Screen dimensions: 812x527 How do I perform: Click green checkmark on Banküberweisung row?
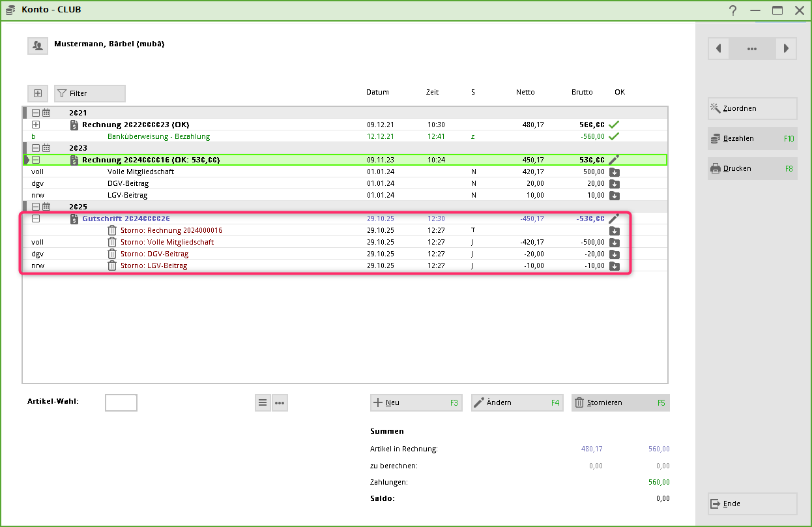(614, 136)
